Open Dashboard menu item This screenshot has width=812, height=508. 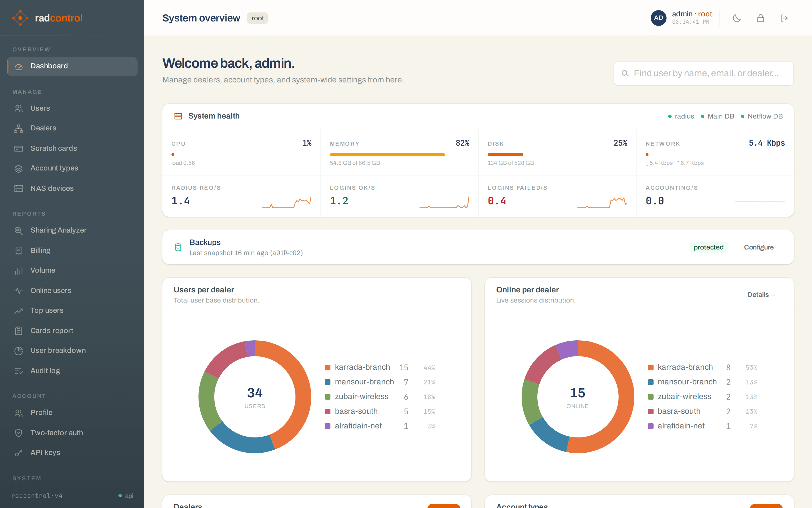pos(72,66)
